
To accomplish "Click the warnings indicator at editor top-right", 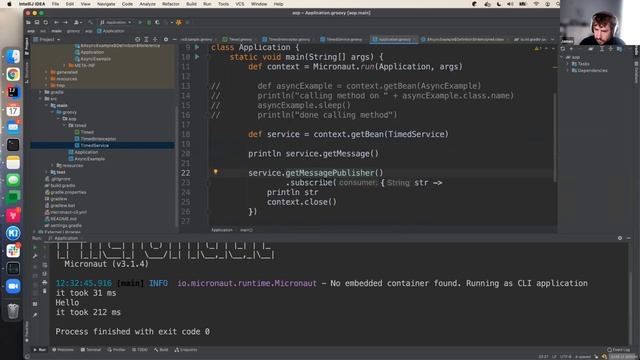I will coord(539,49).
